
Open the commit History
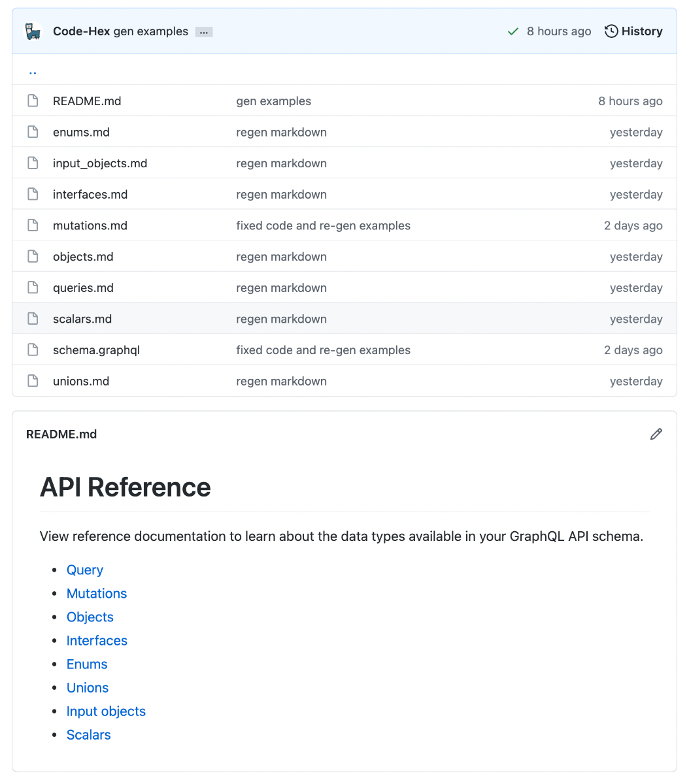tap(633, 31)
